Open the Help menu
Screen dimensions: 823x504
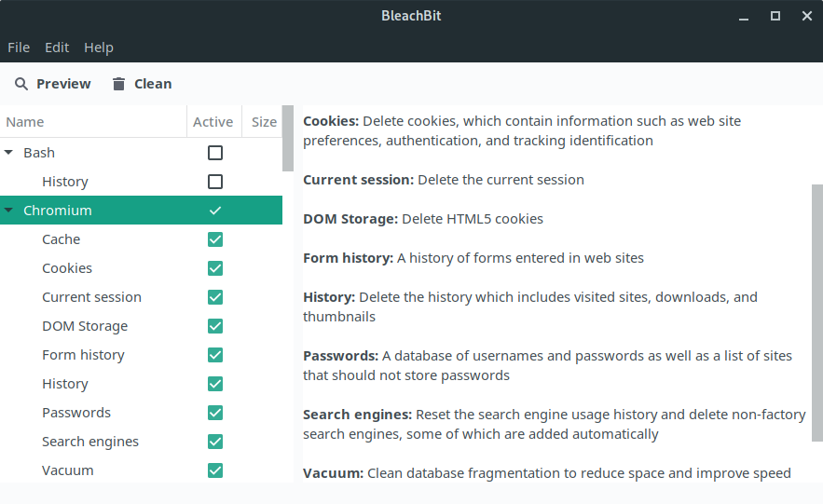pyautogui.click(x=99, y=48)
